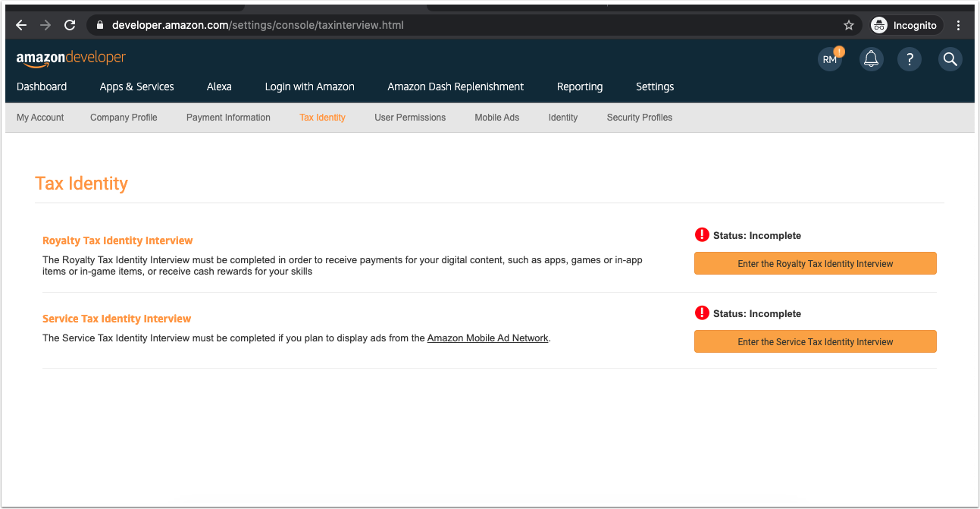Open the Amazon Mobile Ad Network link
Image resolution: width=980 pixels, height=509 pixels.
pyautogui.click(x=488, y=338)
